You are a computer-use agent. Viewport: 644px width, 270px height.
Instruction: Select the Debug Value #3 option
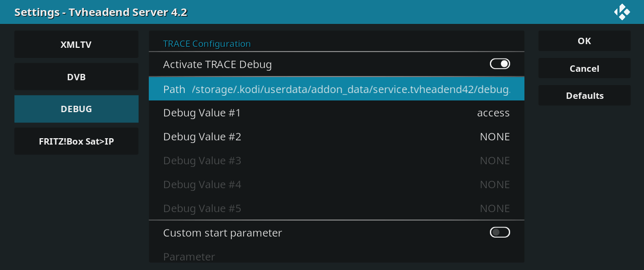[336, 161]
